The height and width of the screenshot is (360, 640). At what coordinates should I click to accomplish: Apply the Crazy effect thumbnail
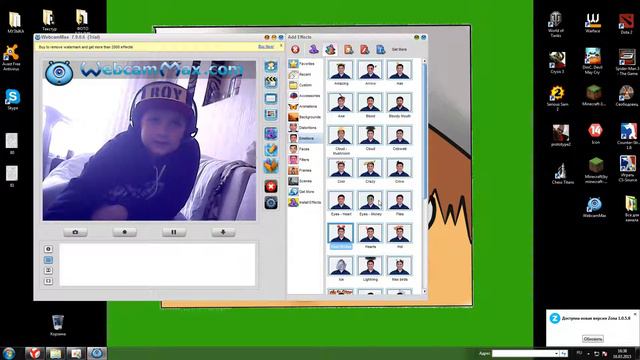click(370, 168)
